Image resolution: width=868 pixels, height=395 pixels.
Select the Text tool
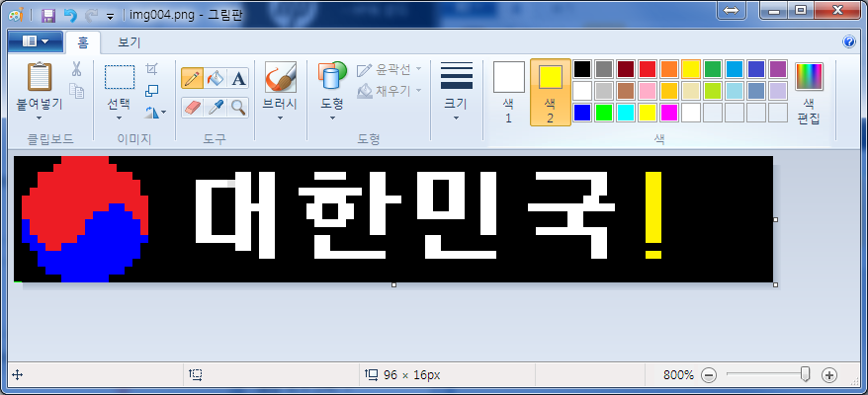[238, 79]
